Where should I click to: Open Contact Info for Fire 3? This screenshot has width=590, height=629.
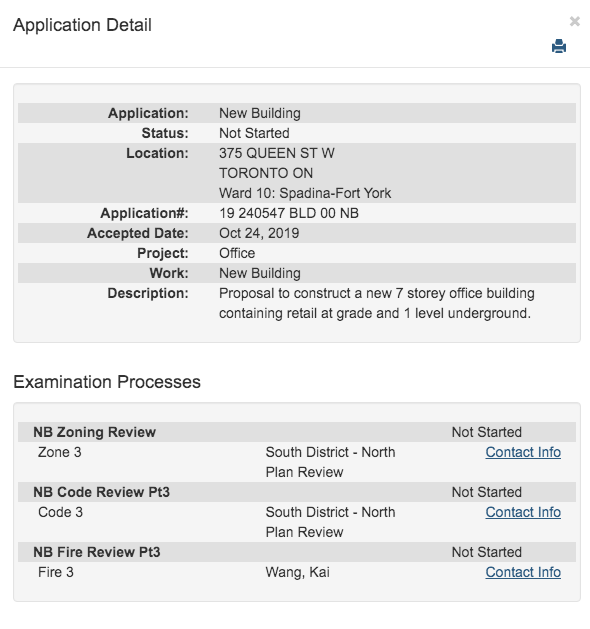pyautogui.click(x=523, y=572)
